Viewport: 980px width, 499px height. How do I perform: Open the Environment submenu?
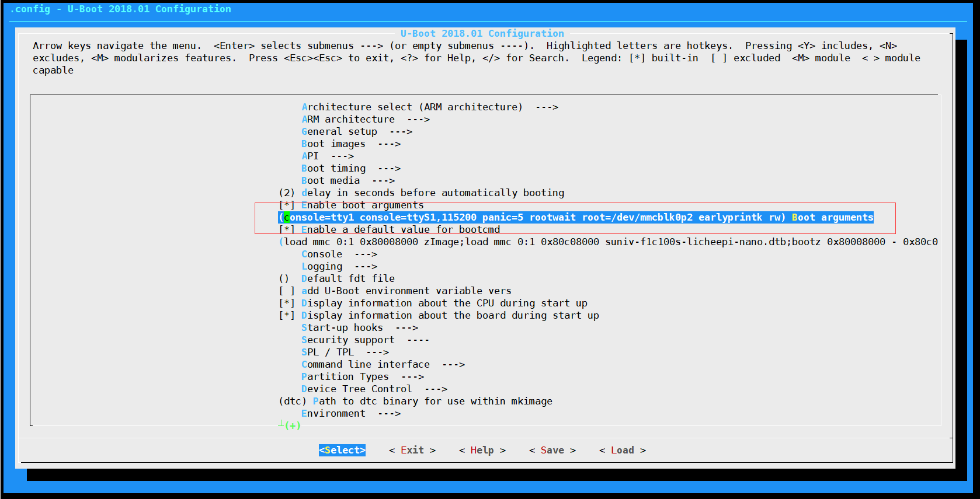[x=351, y=413]
